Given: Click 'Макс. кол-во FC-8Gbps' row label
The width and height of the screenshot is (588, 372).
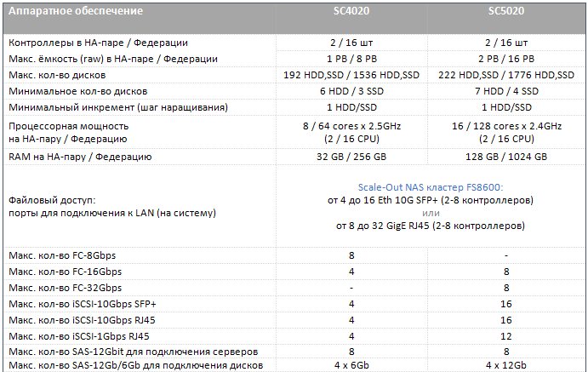Looking at the screenshot, I should pyautogui.click(x=62, y=255).
